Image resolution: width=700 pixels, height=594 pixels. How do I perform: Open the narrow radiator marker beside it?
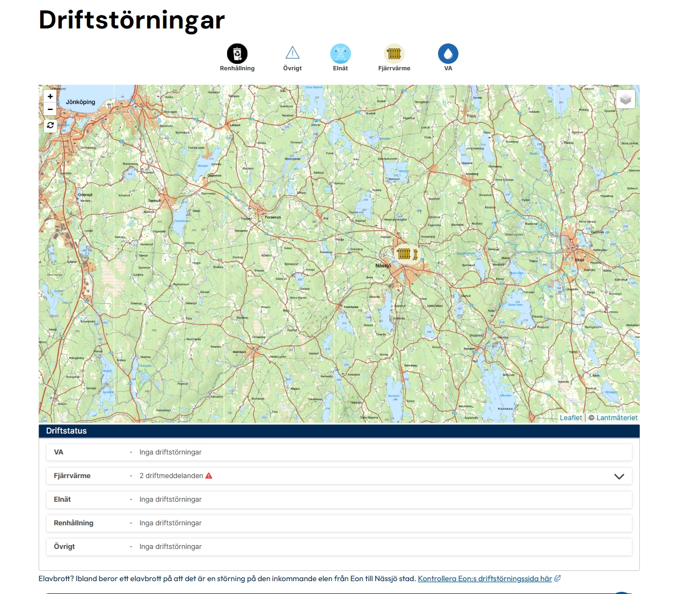(415, 253)
